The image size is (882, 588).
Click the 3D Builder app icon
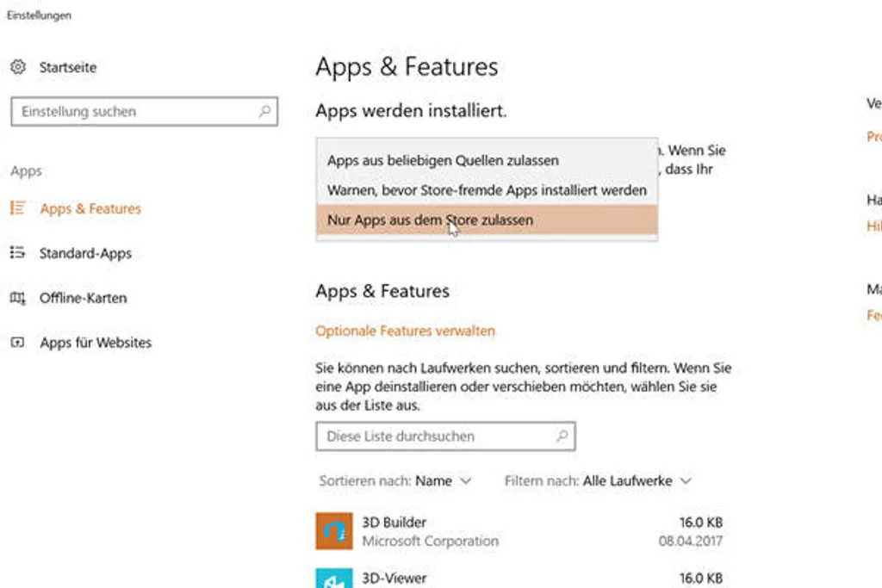click(334, 530)
